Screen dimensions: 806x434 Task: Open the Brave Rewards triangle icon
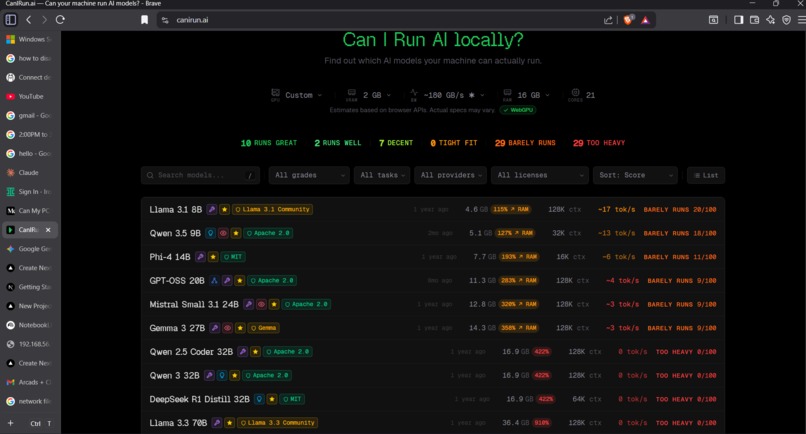(645, 20)
